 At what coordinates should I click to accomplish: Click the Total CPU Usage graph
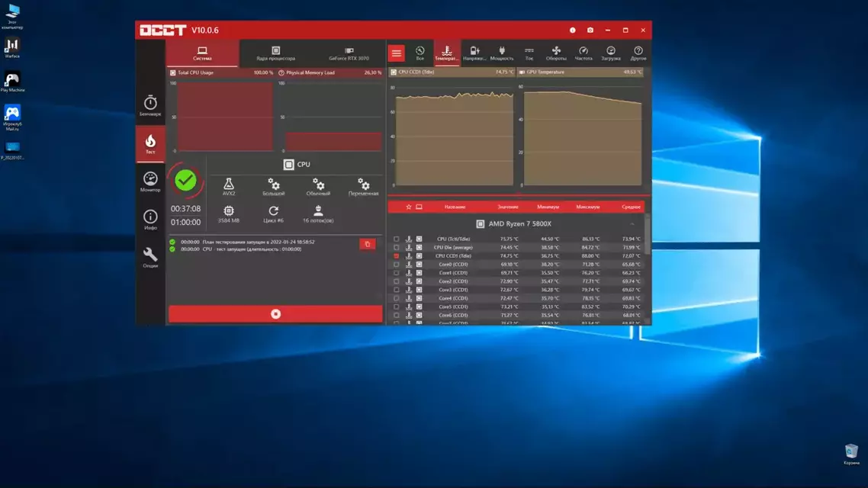pyautogui.click(x=221, y=116)
